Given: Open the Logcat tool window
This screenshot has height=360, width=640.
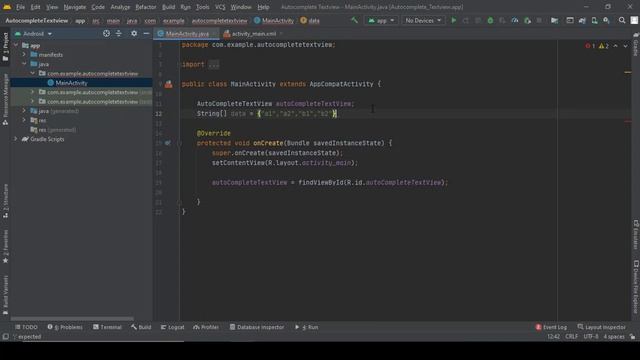Looking at the screenshot, I should pos(172,327).
